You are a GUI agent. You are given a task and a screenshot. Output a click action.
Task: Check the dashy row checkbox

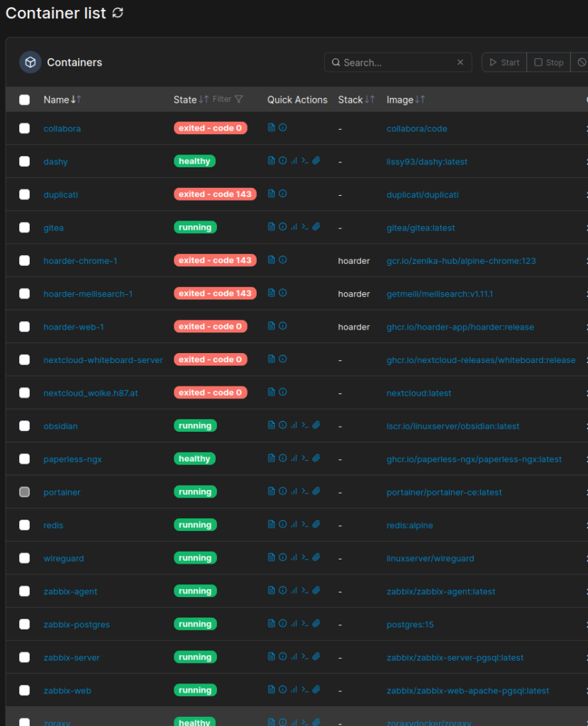[25, 161]
